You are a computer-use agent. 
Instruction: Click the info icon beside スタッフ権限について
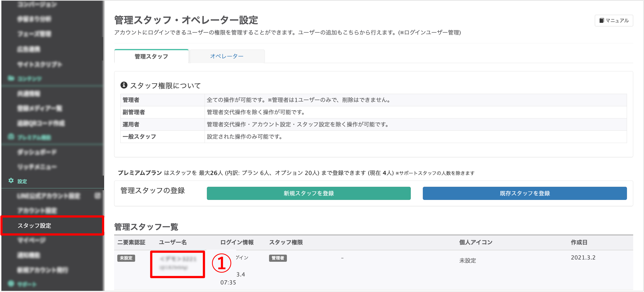click(124, 85)
